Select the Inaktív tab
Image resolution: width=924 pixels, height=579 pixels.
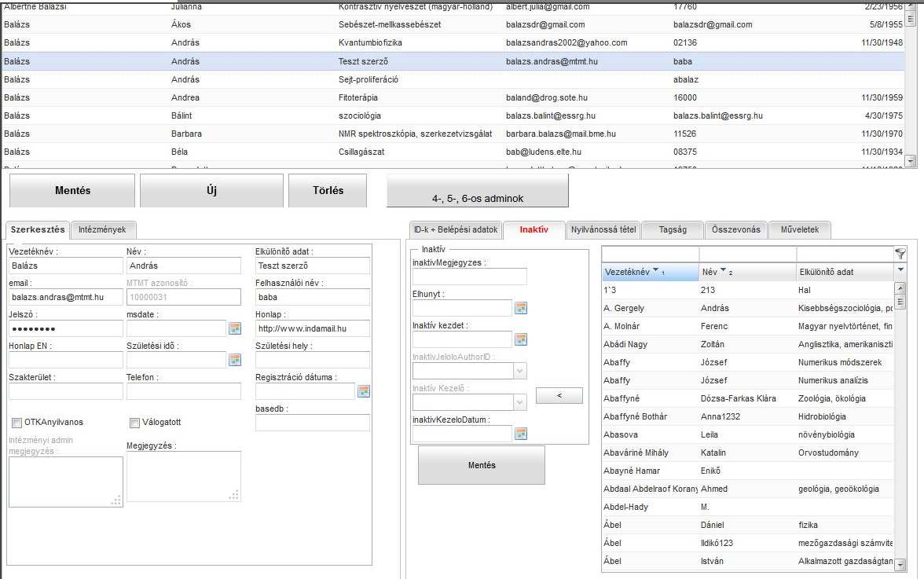[x=534, y=229]
